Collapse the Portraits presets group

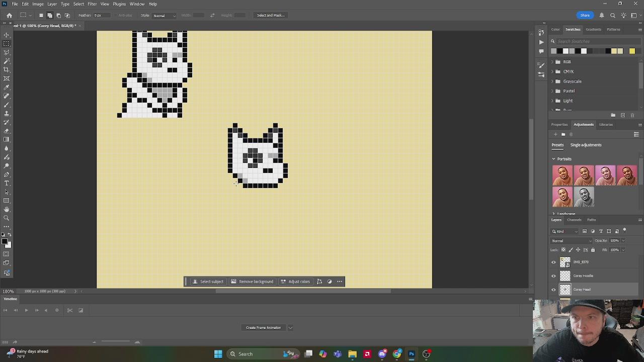point(553,158)
